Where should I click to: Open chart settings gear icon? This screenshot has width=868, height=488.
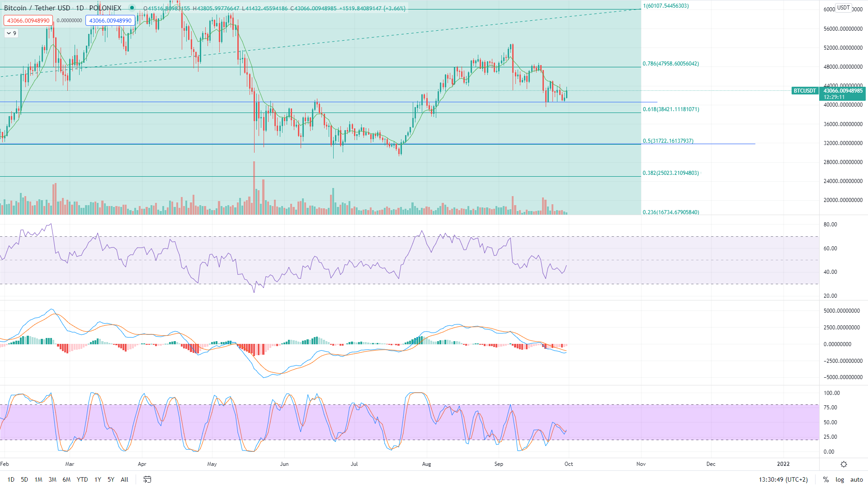pos(844,464)
